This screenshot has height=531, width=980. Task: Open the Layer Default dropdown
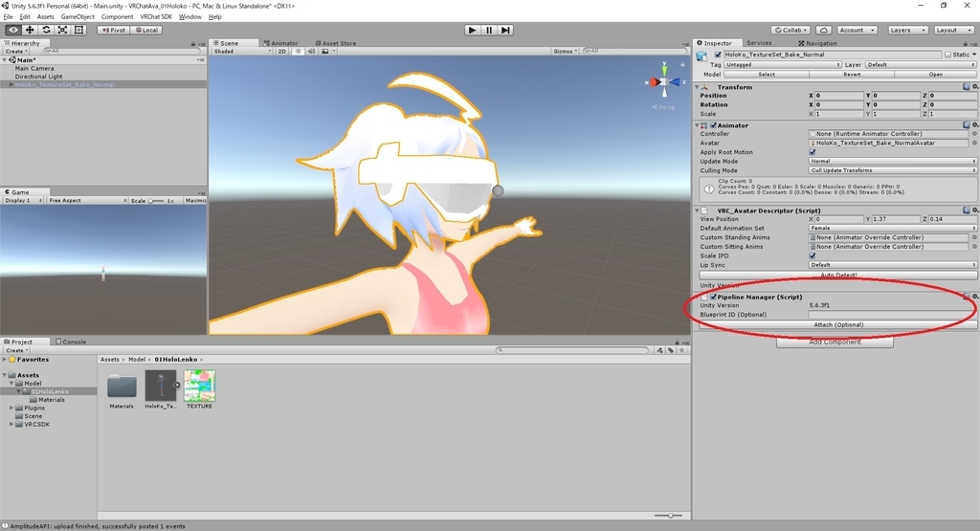click(920, 64)
